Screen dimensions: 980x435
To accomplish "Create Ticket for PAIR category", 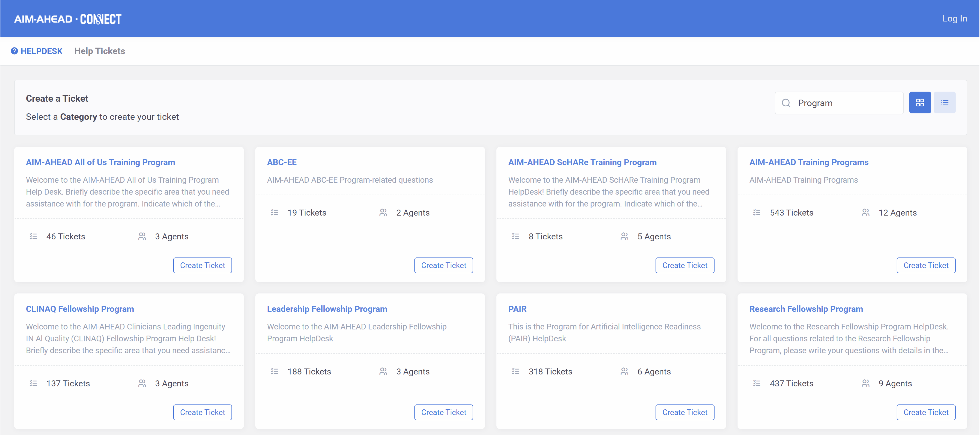I will click(x=684, y=412).
